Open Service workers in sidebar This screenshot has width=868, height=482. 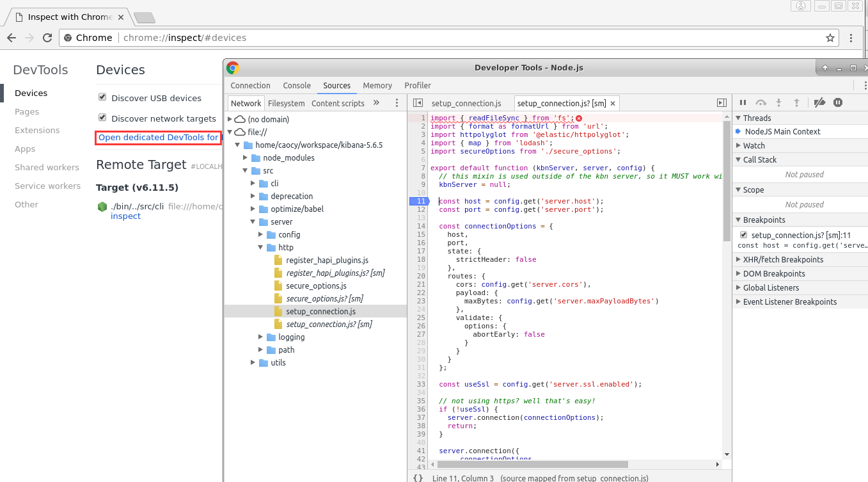48,186
